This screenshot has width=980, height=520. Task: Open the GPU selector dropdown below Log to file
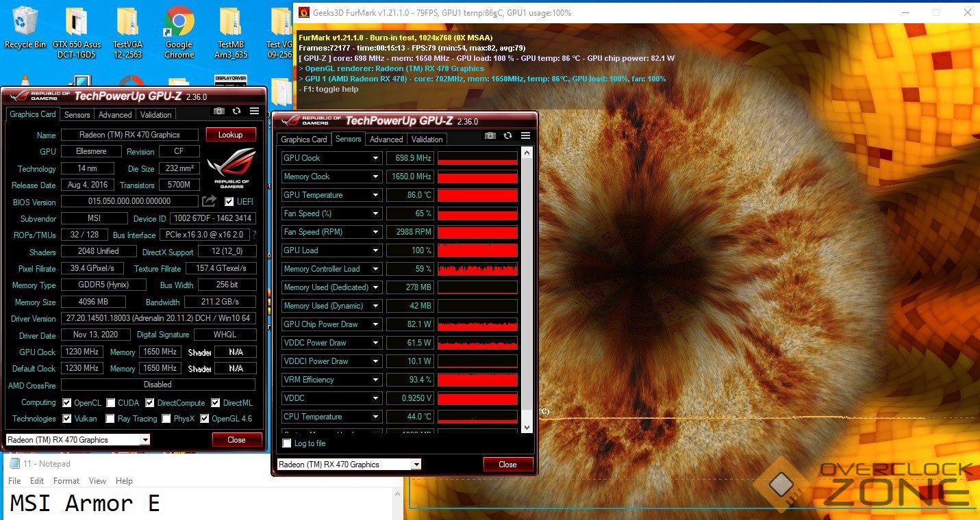coord(349,465)
